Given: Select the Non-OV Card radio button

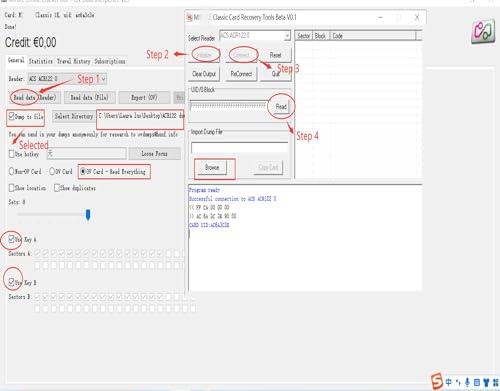Looking at the screenshot, I should (x=12, y=171).
